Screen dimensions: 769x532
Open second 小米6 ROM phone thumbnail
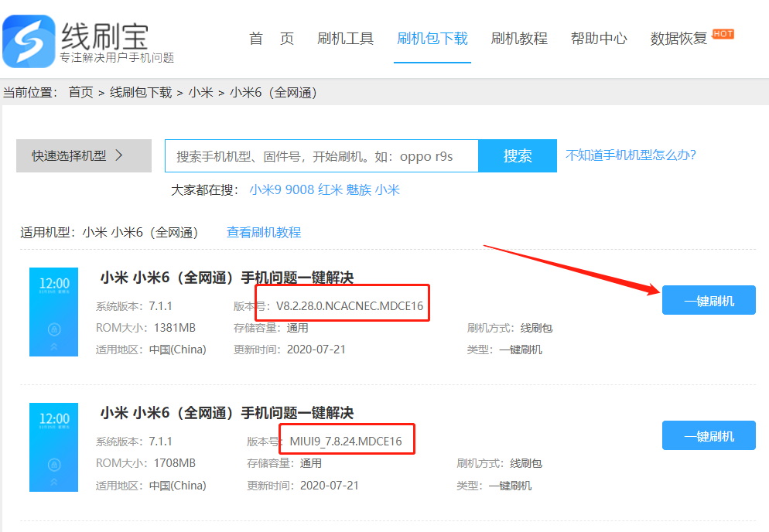[x=54, y=447]
